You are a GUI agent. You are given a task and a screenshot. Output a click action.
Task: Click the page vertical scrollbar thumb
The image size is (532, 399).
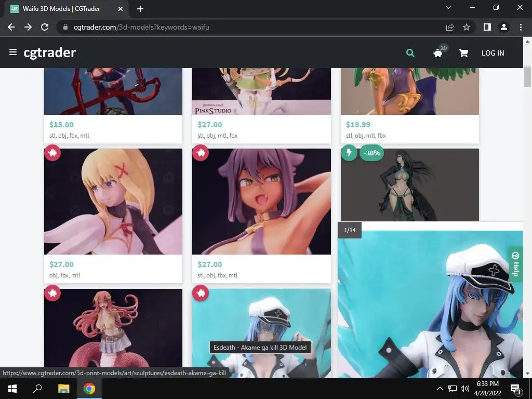(527, 77)
